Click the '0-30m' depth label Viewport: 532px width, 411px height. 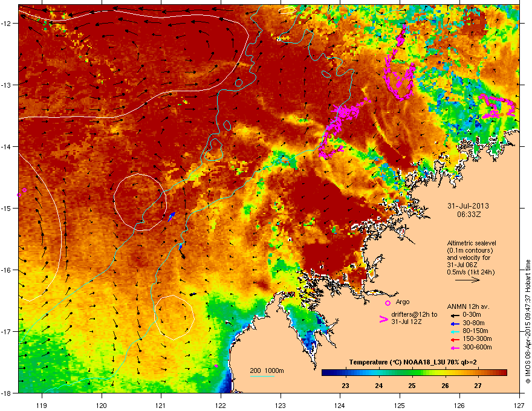point(472,314)
